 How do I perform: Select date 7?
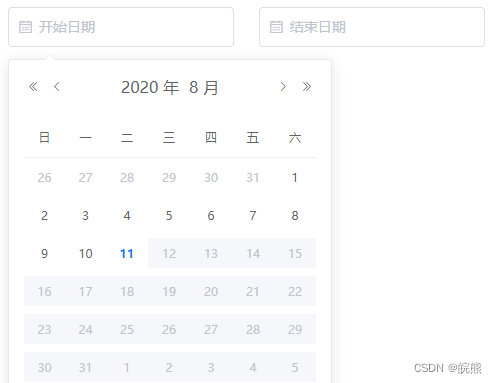coord(253,216)
